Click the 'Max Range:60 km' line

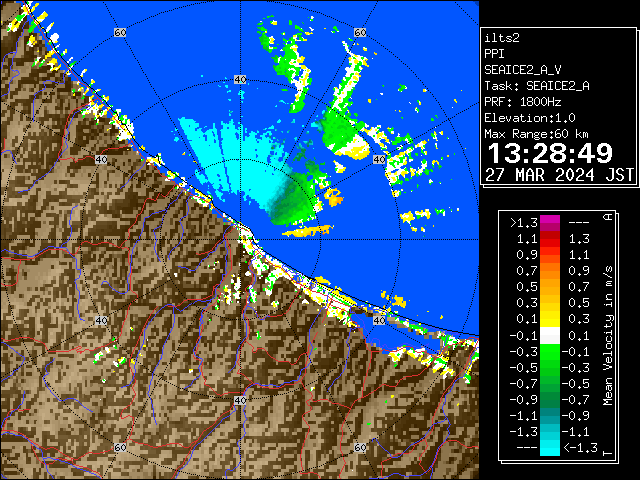click(536, 134)
